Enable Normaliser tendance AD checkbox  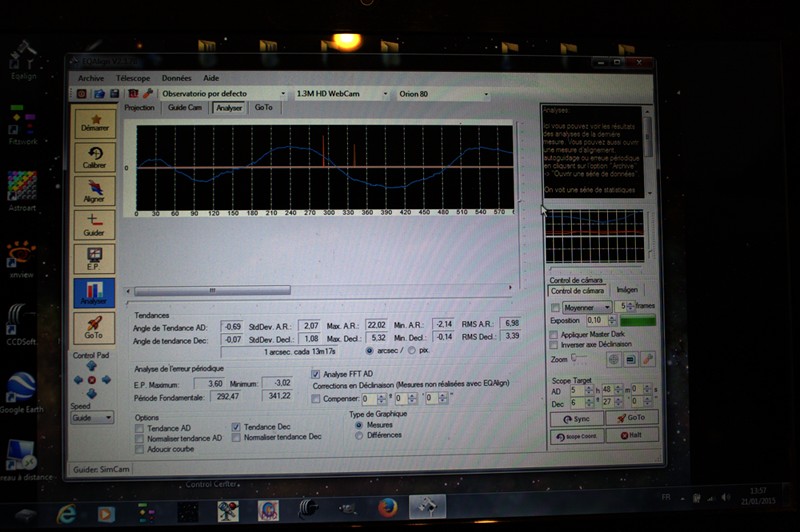pos(139,438)
